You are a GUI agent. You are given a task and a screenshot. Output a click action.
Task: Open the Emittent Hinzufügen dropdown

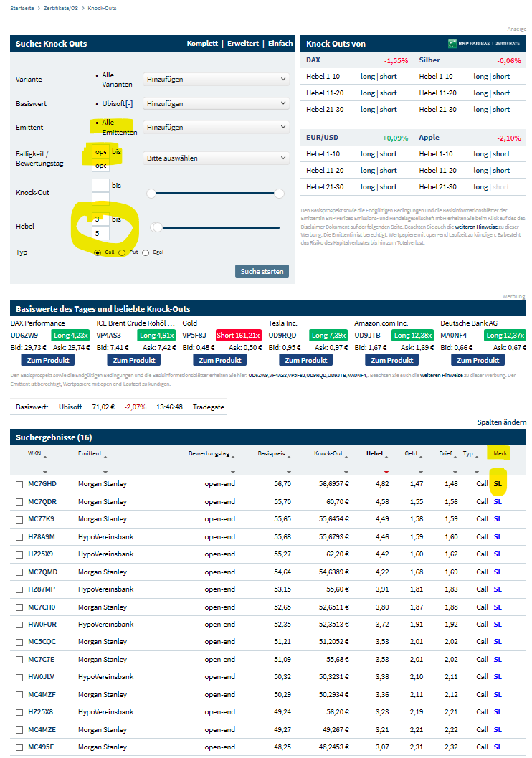click(216, 127)
